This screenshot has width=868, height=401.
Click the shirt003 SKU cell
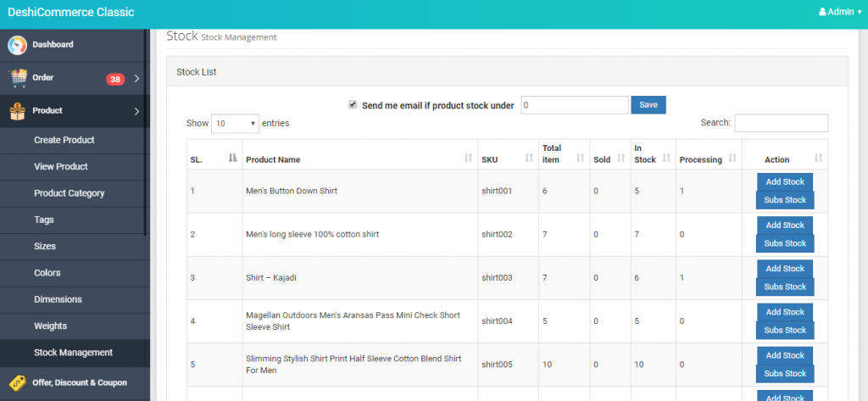[509, 278]
